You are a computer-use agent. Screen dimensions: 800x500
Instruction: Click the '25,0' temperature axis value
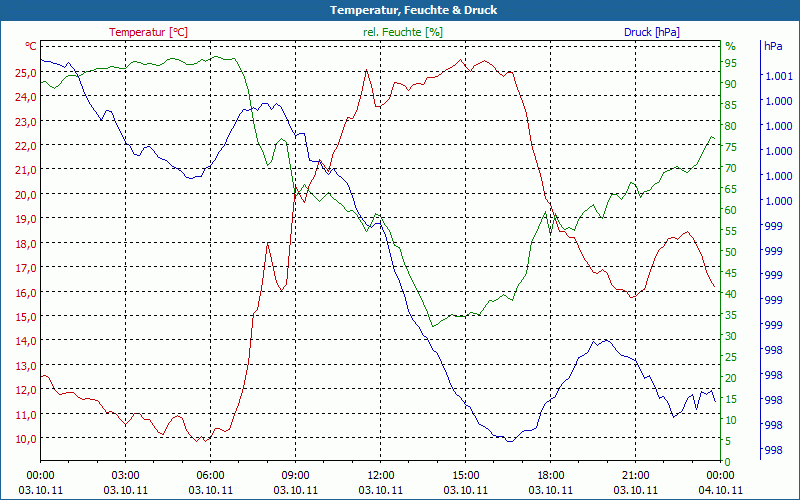(x=26, y=72)
